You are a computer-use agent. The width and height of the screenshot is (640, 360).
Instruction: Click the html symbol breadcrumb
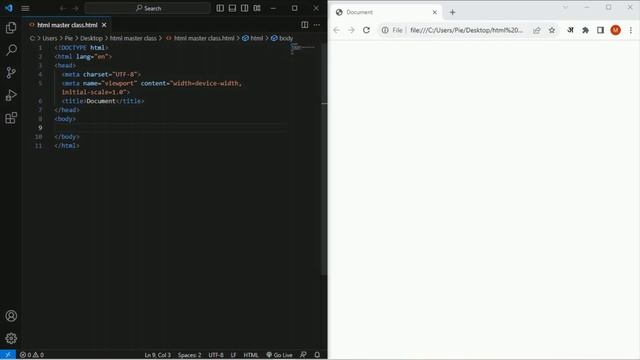[253, 38]
